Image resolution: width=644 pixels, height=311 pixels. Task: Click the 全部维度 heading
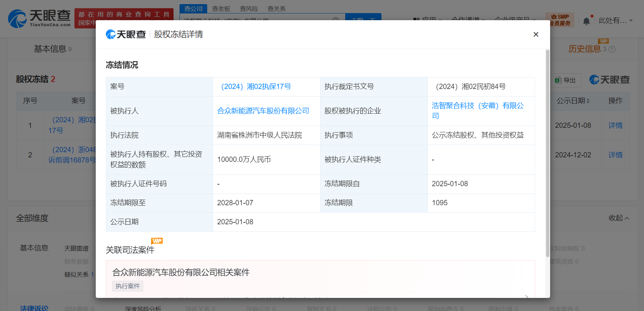pos(32,218)
